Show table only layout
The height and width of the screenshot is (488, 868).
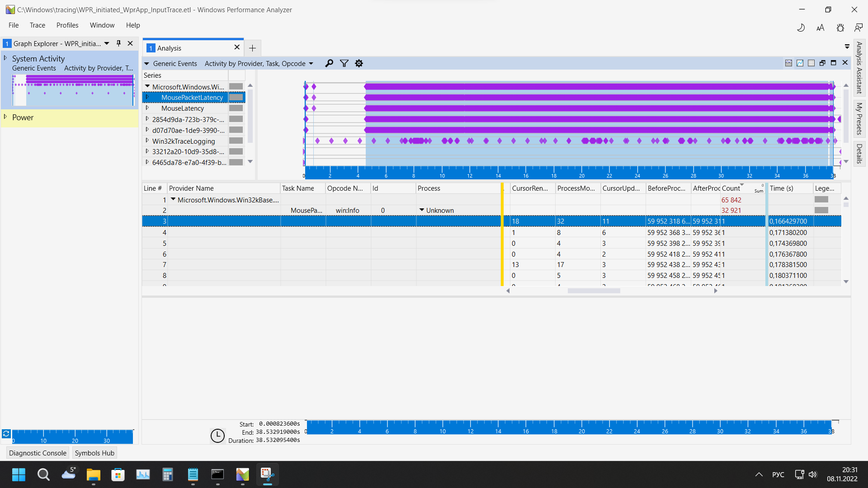[811, 63]
